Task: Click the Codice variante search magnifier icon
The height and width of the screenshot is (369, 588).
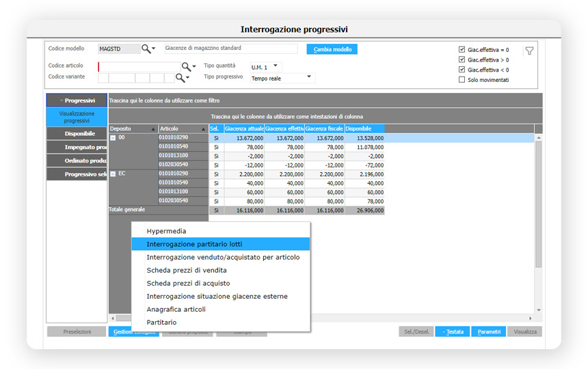Action: click(180, 77)
